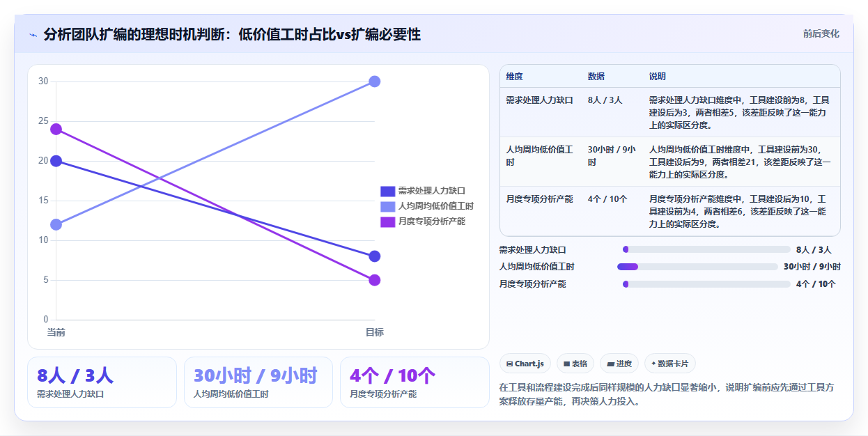Click the icon in the Chart.js tag
868x436 pixels.
click(510, 364)
